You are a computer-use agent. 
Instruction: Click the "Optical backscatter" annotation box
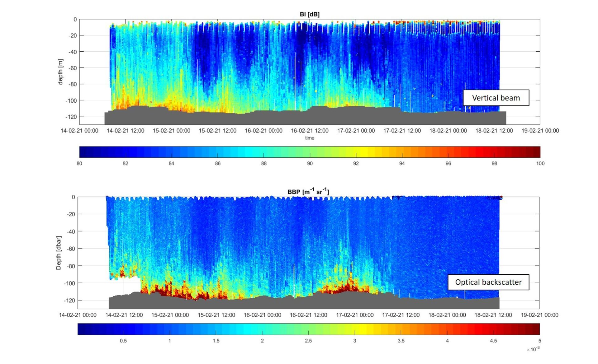point(488,282)
